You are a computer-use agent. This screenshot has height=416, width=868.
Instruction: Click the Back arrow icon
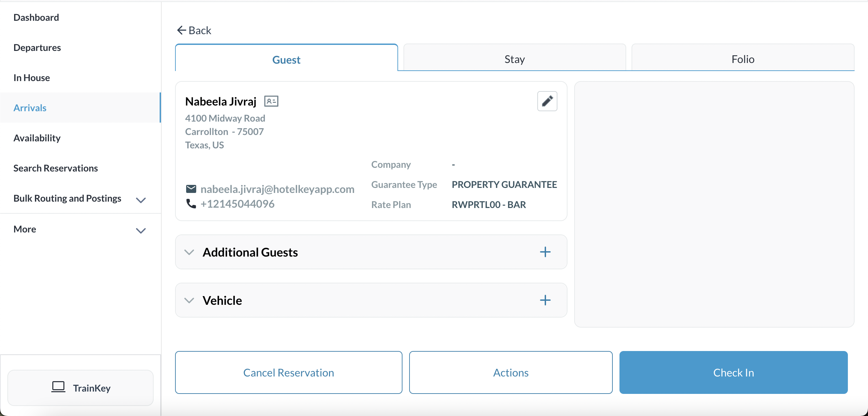click(181, 30)
